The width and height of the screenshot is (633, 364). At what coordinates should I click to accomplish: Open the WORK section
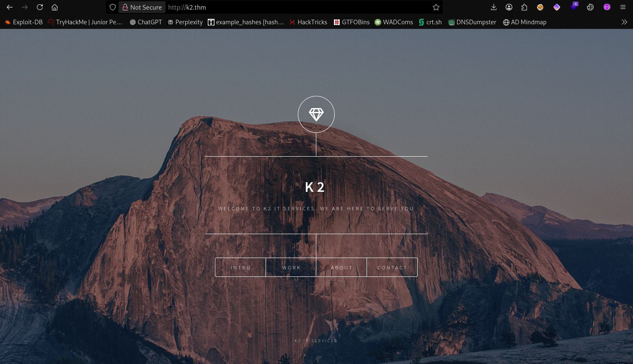pyautogui.click(x=291, y=268)
